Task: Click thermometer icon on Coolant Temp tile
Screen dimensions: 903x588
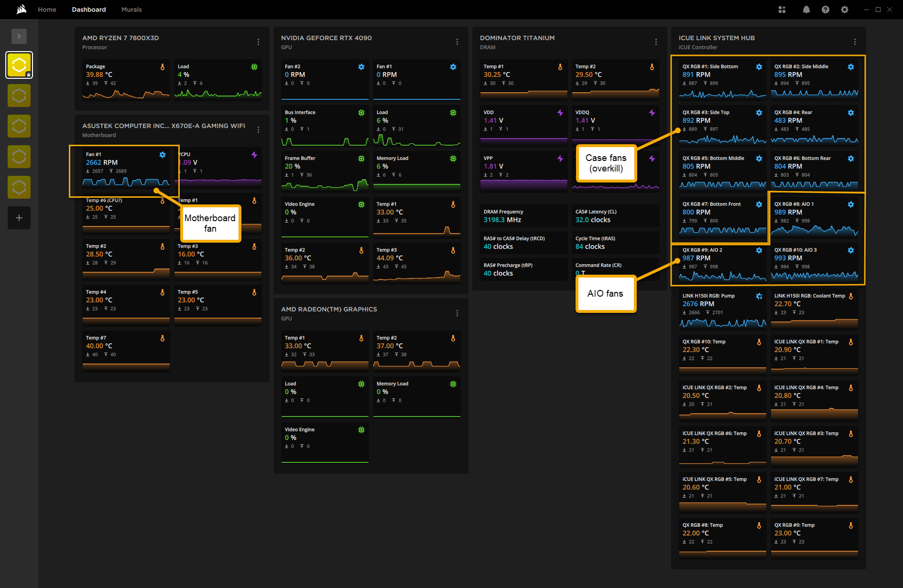Action: (851, 296)
